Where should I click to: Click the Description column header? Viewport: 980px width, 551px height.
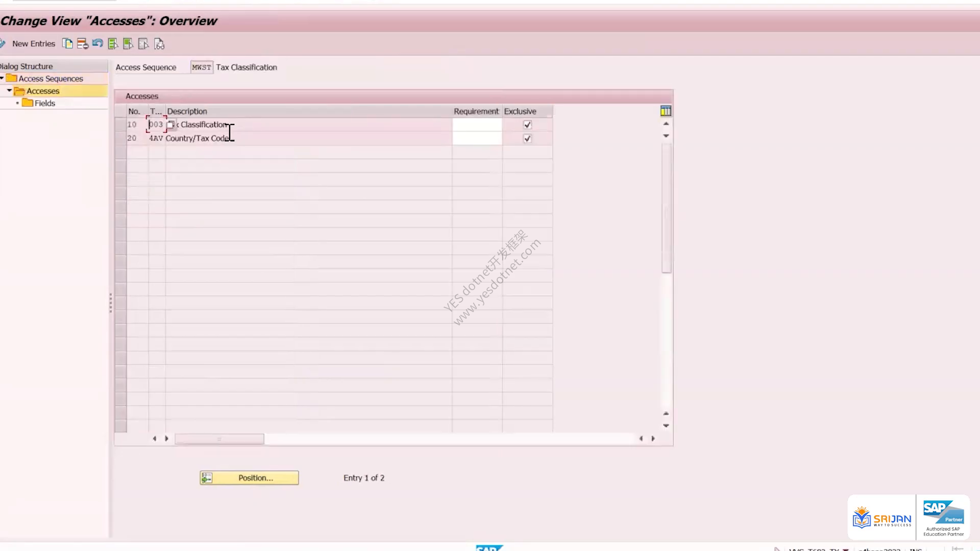pyautogui.click(x=309, y=111)
